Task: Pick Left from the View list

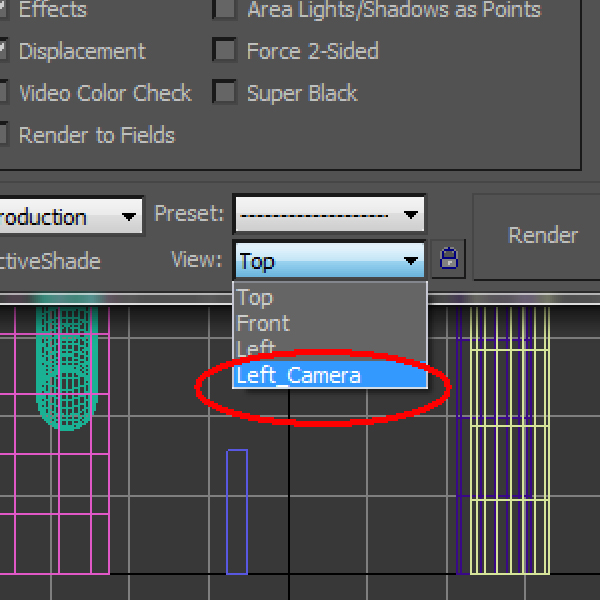Action: click(x=255, y=349)
